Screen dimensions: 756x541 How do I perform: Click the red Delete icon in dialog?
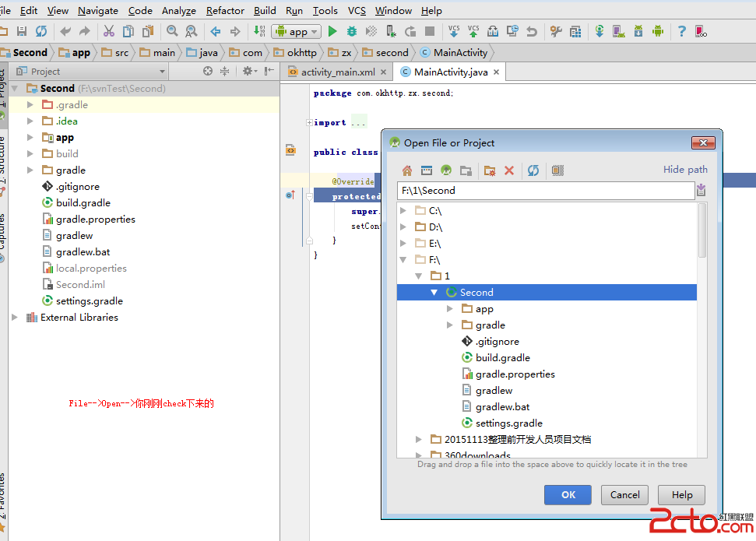click(509, 170)
